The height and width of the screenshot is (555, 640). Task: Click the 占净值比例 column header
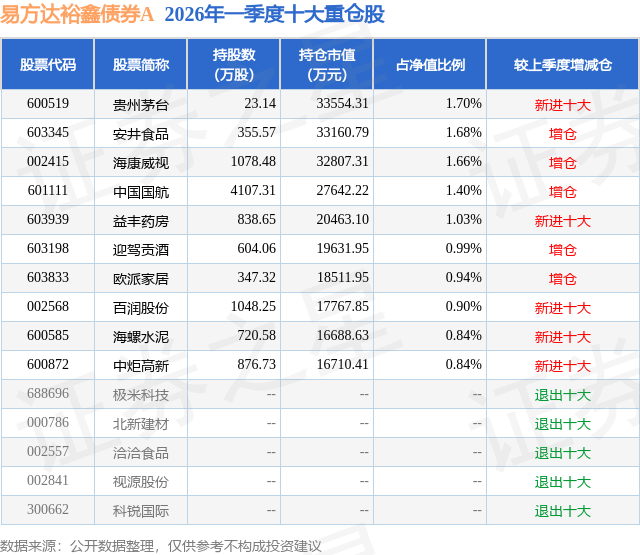(430, 64)
